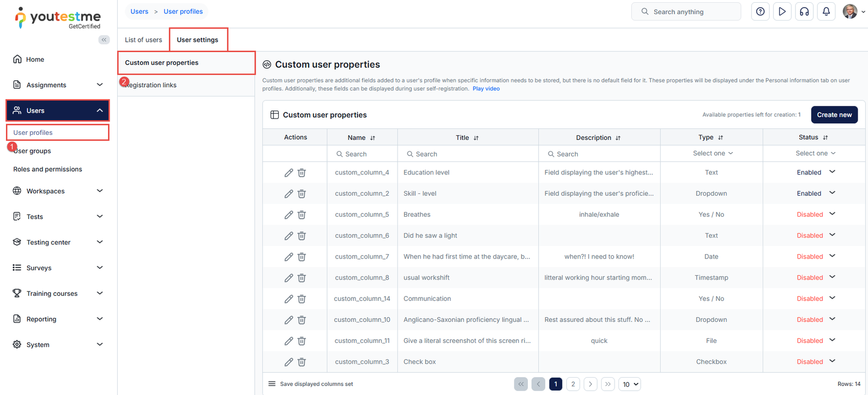Open the notifications bell
Viewport: 868px width, 395px height.
point(826,11)
